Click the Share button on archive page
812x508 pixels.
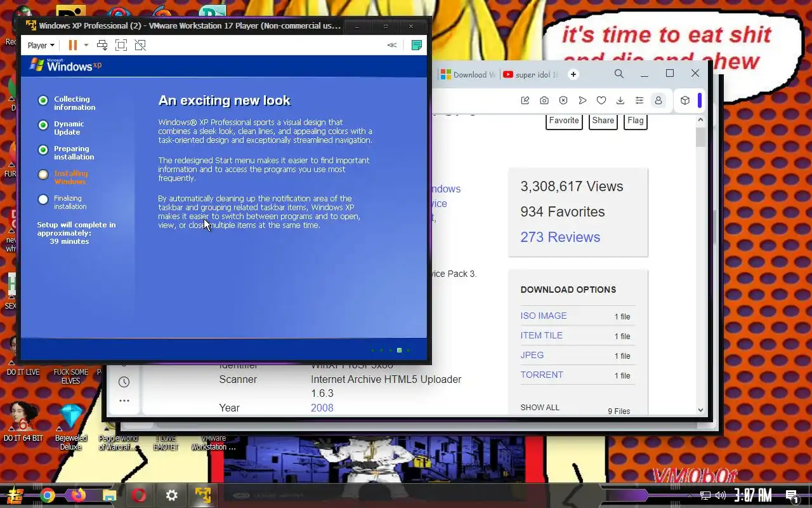pos(603,121)
